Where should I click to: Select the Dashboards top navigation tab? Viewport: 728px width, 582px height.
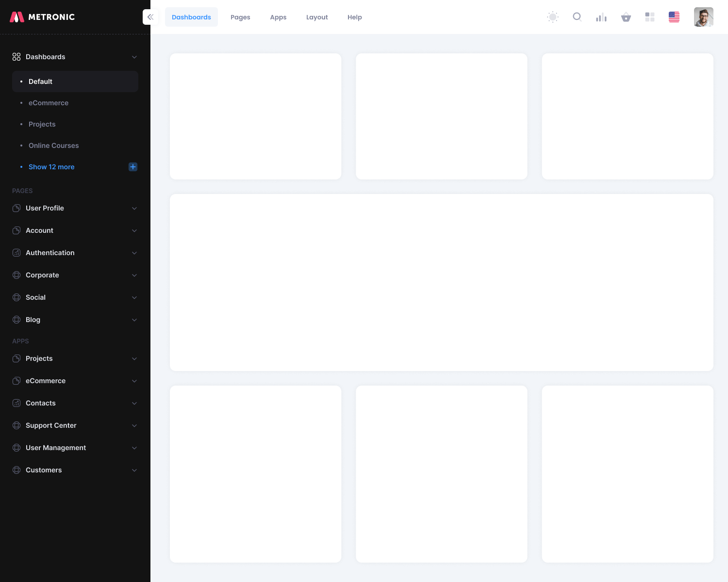click(191, 17)
